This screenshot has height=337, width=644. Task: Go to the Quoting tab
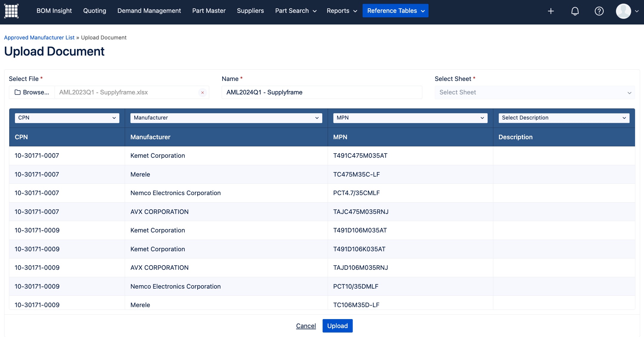pyautogui.click(x=95, y=11)
